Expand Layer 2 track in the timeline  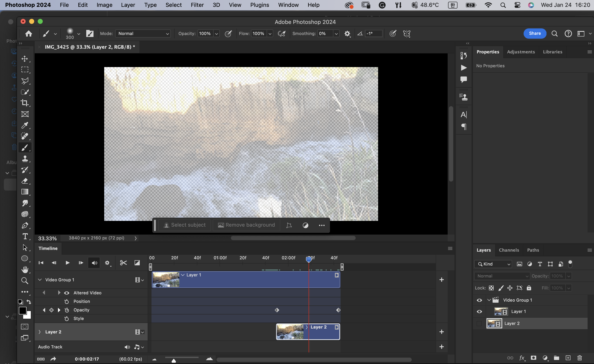(40, 332)
